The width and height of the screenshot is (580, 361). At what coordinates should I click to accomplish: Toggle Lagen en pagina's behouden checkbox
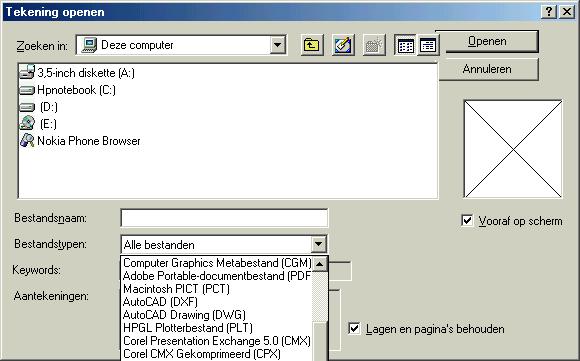pyautogui.click(x=354, y=328)
